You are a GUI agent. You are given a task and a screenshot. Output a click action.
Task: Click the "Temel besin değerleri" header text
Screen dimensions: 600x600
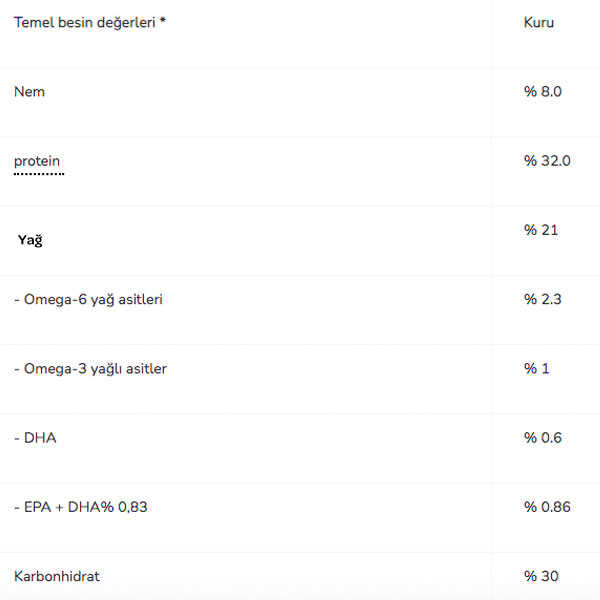coord(84,22)
